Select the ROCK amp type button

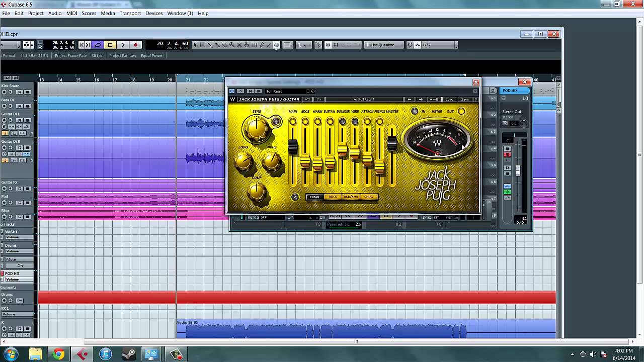click(333, 197)
